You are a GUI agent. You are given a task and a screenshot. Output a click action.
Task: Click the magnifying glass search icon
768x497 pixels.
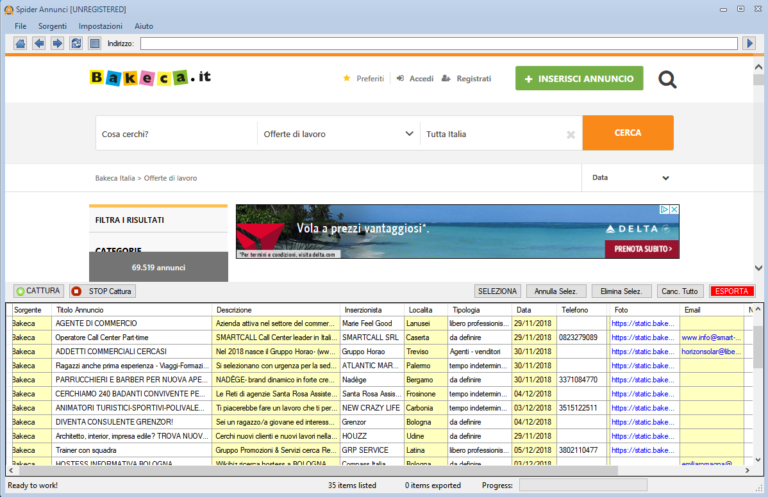667,79
